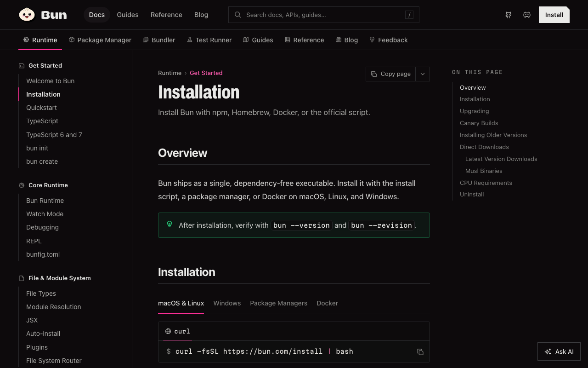Image resolution: width=588 pixels, height=368 pixels.
Task: Click the Copy page button
Action: coord(390,74)
